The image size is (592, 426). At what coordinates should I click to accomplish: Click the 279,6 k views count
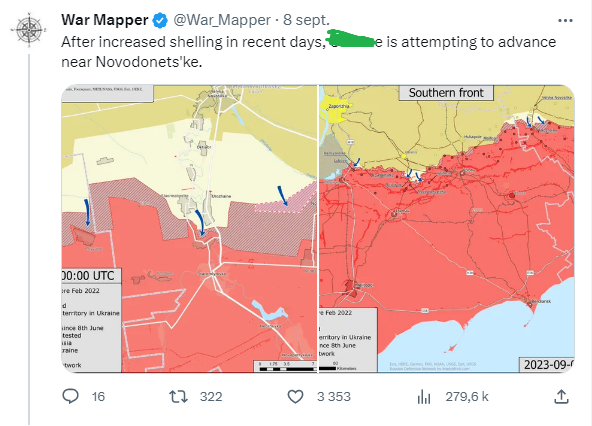(x=467, y=397)
